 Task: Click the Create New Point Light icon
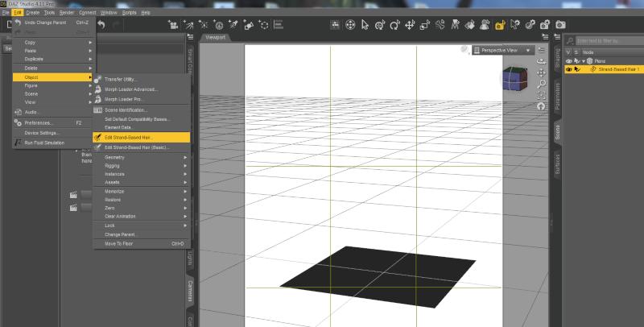coord(204,25)
